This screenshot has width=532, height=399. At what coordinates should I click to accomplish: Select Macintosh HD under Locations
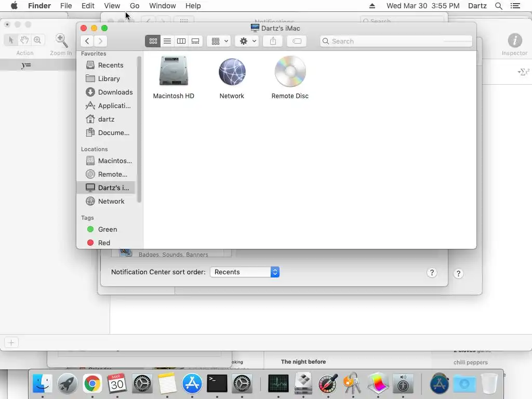(x=105, y=161)
